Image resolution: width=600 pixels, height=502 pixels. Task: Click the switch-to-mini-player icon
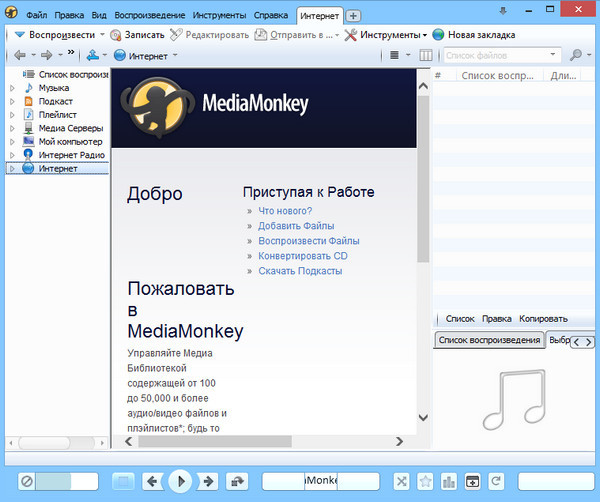click(x=473, y=481)
